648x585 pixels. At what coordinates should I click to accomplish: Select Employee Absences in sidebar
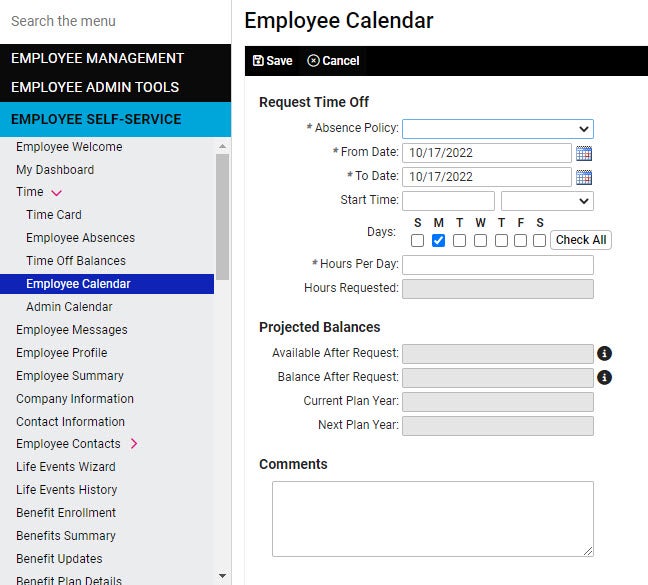(81, 238)
